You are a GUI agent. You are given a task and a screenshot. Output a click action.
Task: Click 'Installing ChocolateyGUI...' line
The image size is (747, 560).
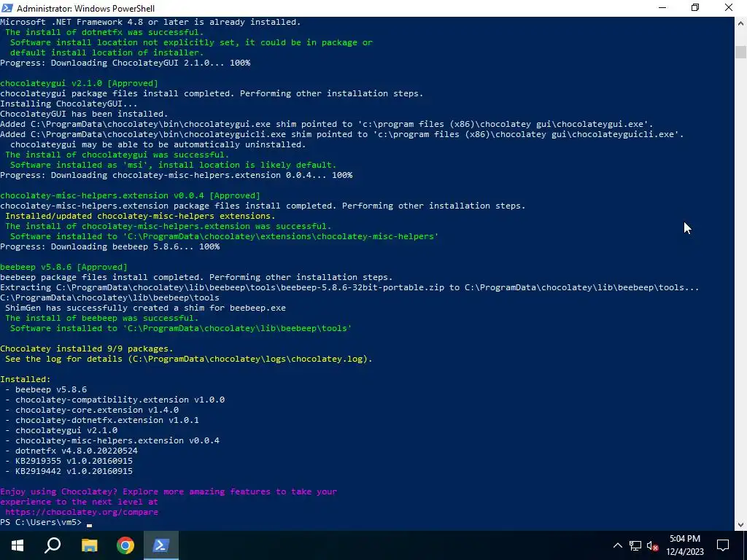click(69, 104)
